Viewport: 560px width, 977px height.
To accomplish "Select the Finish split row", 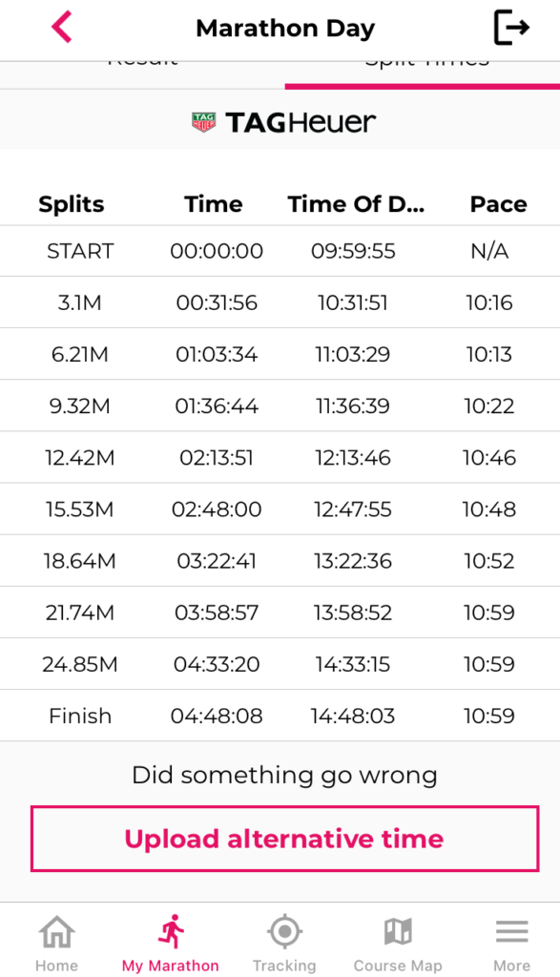I will 280,716.
